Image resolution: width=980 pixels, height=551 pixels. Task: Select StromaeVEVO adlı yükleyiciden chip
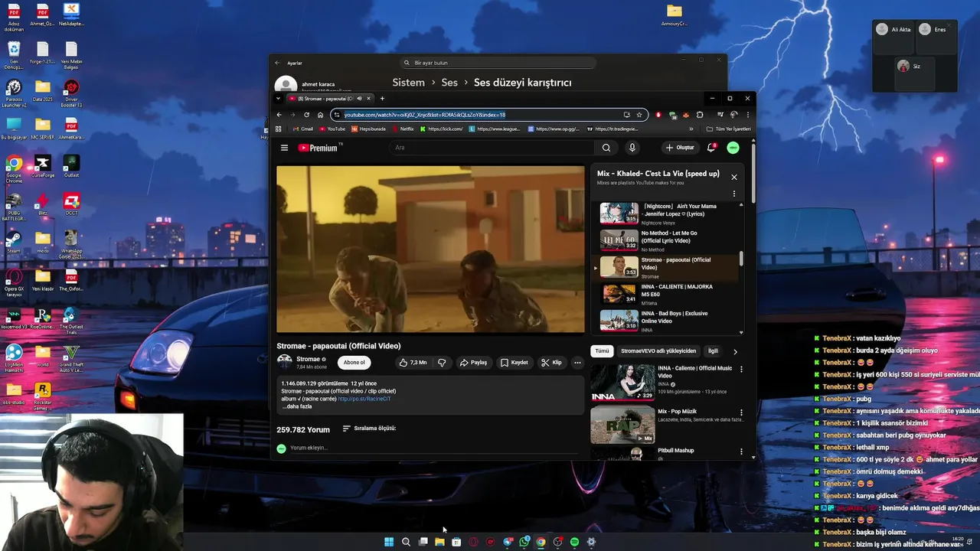pos(658,351)
